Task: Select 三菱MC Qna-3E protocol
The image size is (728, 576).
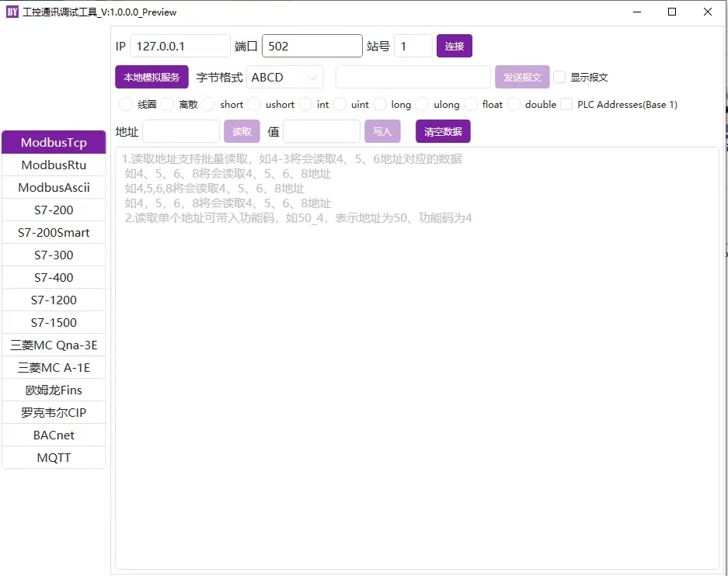Action: tap(54, 345)
